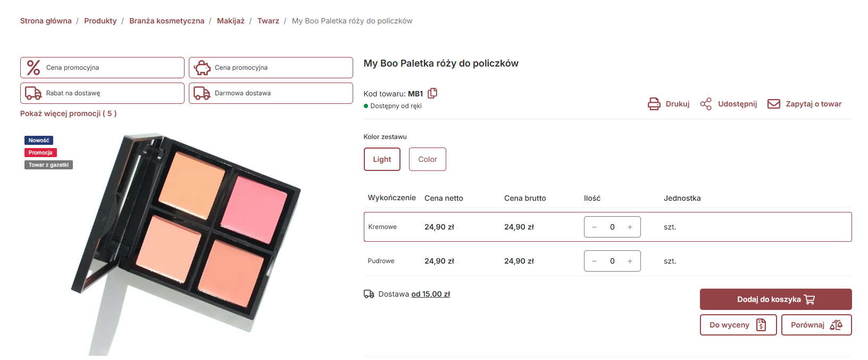This screenshot has width=868, height=360.
Task: Click the Drukuj printer icon
Action: 654,104
